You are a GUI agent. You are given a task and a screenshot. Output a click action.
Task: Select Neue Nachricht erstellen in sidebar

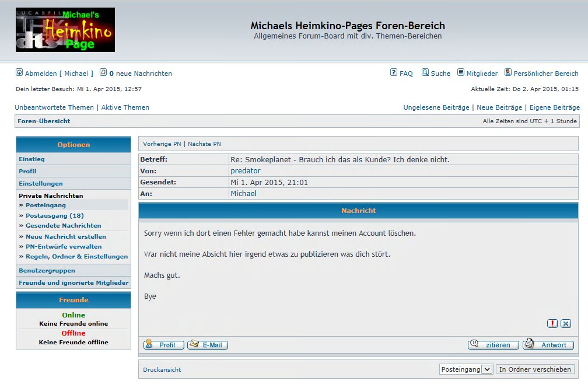(x=66, y=236)
